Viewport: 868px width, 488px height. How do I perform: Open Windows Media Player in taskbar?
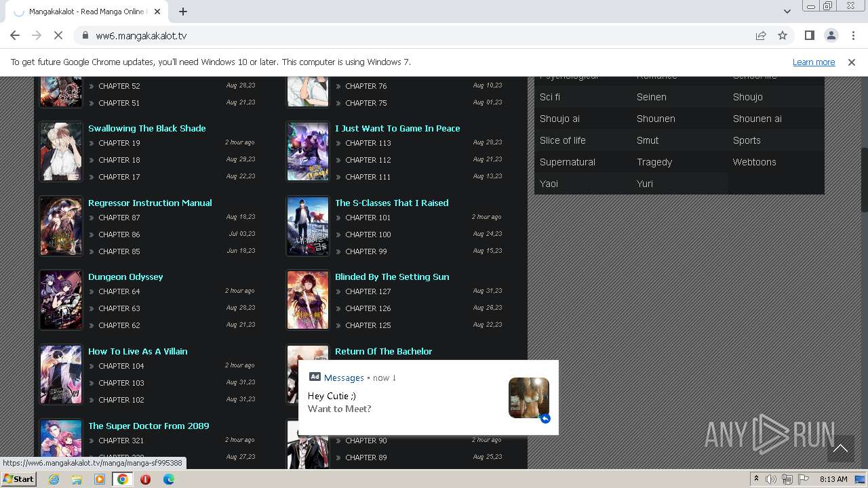click(100, 479)
